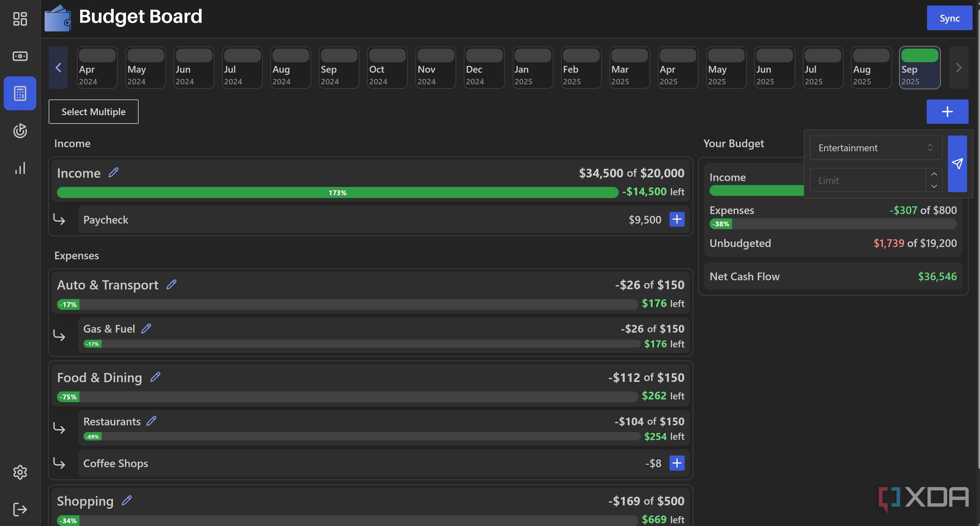
Task: Open the settings gear in sidebar
Action: coord(20,472)
